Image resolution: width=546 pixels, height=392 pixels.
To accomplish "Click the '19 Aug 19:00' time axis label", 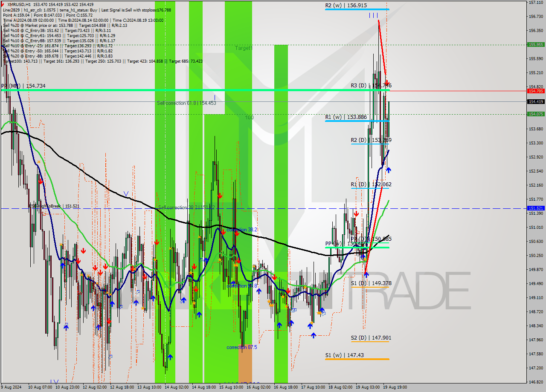I will click(395, 387).
